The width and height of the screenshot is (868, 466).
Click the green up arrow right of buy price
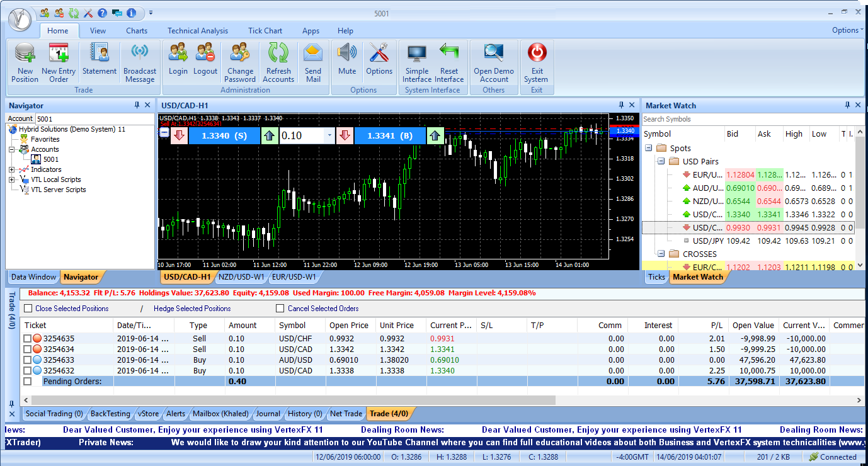(435, 135)
